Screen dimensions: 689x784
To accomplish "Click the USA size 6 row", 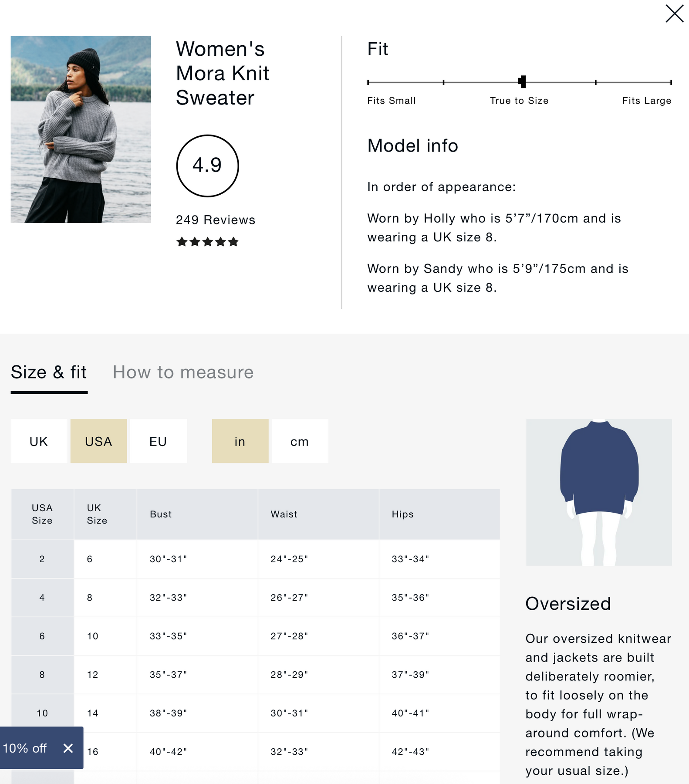I will tap(255, 636).
